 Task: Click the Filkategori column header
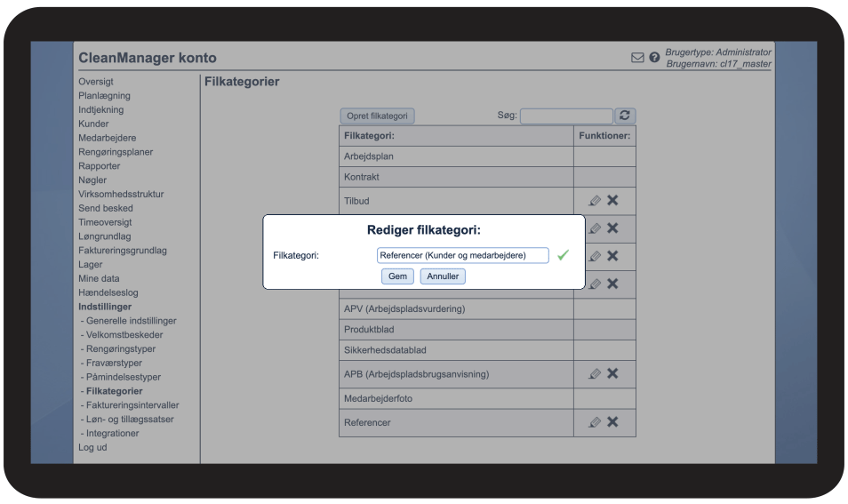tap(457, 136)
